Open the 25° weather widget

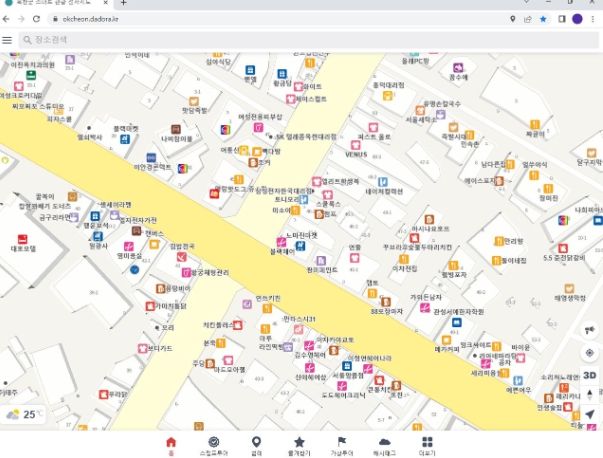(x=24, y=414)
